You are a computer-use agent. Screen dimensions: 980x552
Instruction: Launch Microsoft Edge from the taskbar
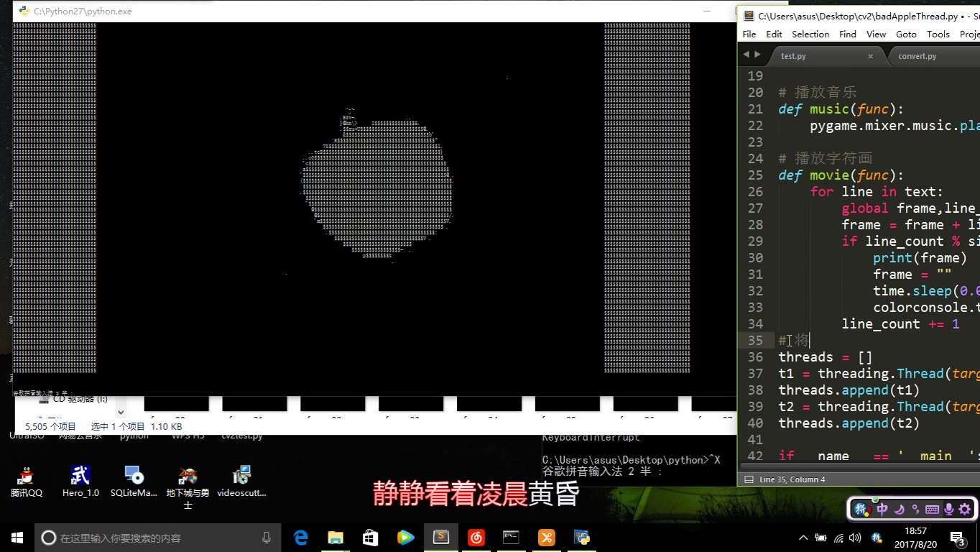(300, 538)
